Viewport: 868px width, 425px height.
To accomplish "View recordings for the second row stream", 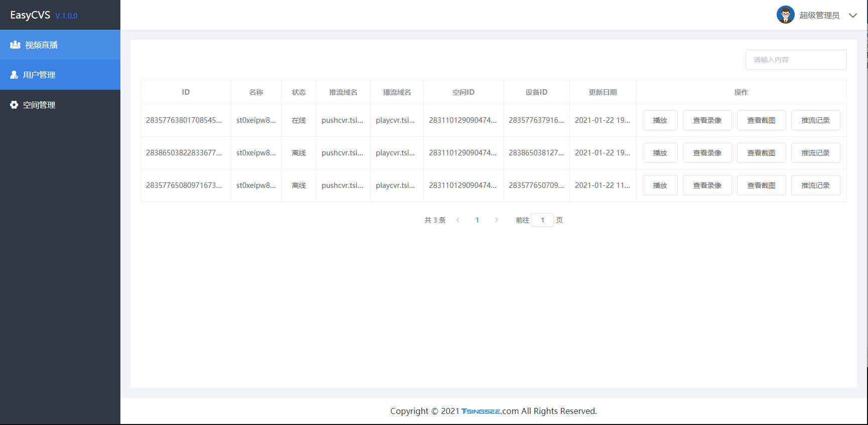I will coord(707,153).
